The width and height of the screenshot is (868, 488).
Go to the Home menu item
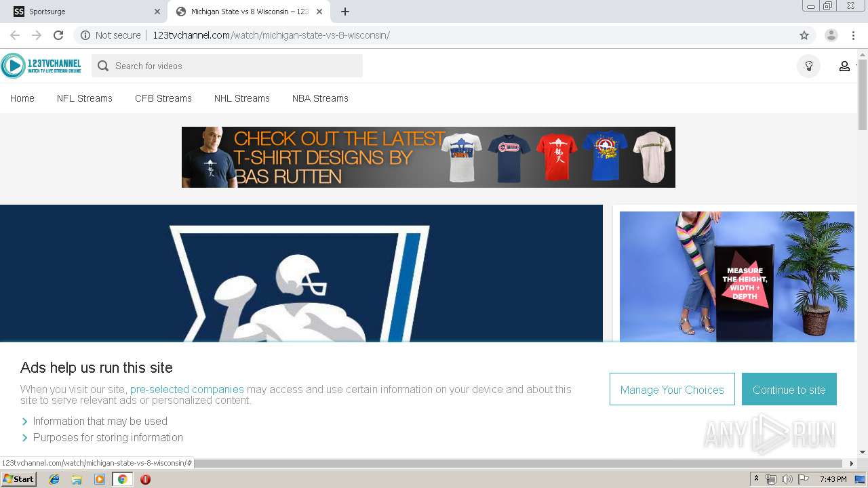coord(22,98)
